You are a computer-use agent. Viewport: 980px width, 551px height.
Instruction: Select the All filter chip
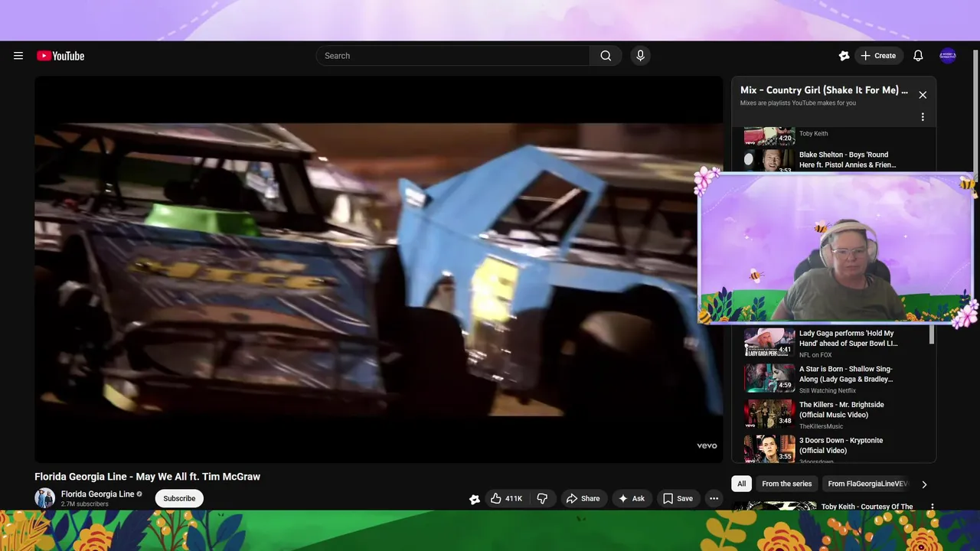pos(741,484)
